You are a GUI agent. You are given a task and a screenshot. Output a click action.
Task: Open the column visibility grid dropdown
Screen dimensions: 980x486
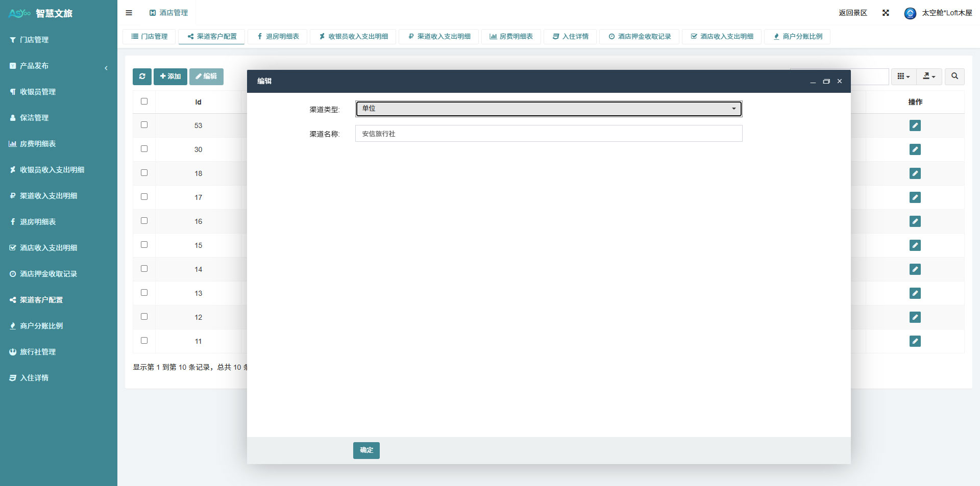point(903,76)
